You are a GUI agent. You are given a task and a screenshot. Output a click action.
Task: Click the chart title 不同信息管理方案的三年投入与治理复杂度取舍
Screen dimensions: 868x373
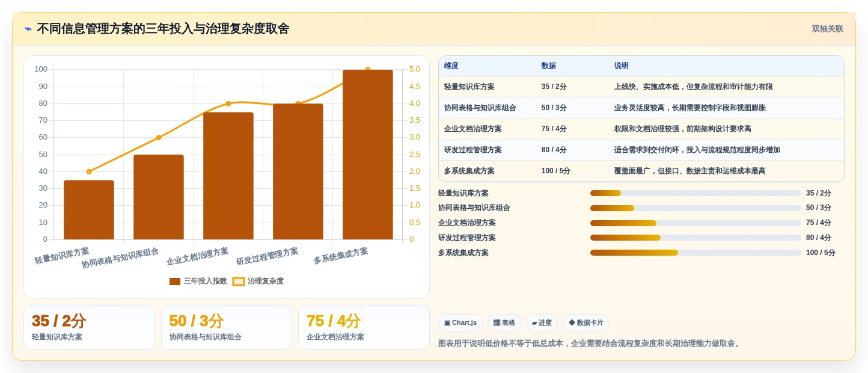click(x=163, y=29)
